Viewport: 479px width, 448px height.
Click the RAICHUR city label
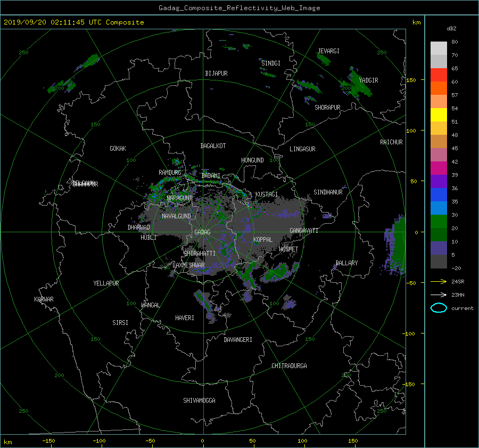pos(391,142)
